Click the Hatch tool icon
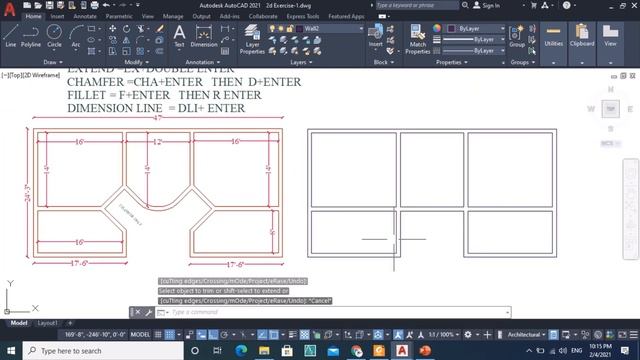 point(91,51)
